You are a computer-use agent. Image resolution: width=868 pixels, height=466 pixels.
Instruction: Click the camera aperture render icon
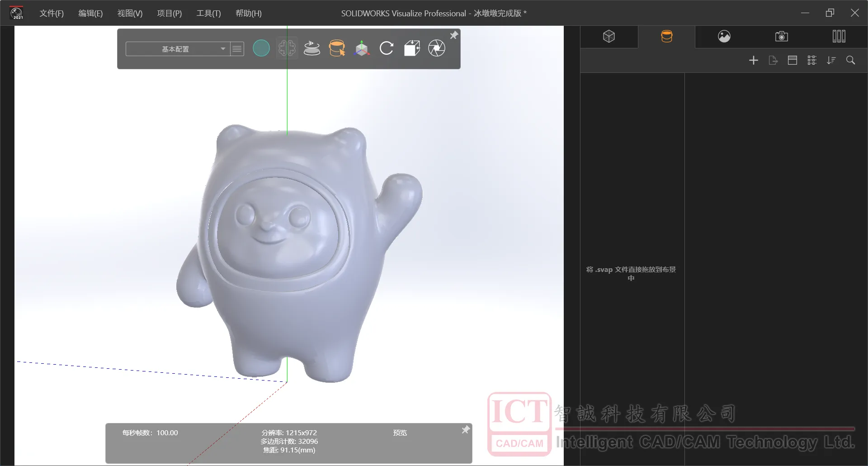tap(437, 48)
